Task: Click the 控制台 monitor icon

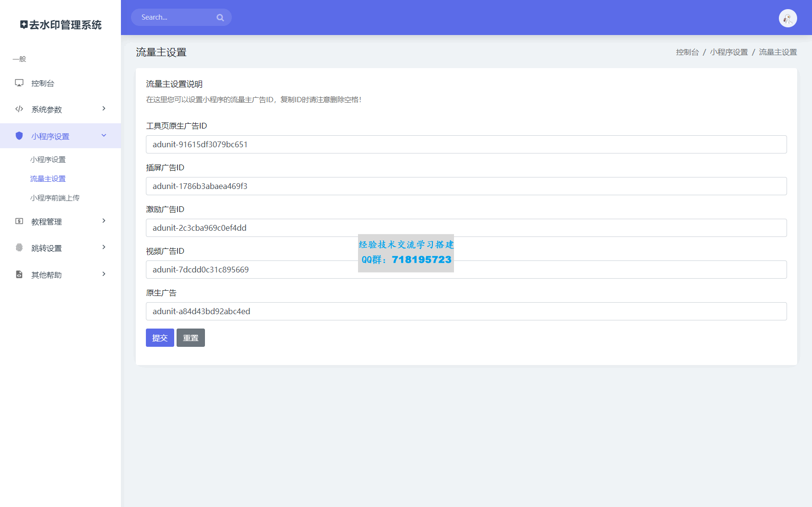Action: [x=19, y=83]
